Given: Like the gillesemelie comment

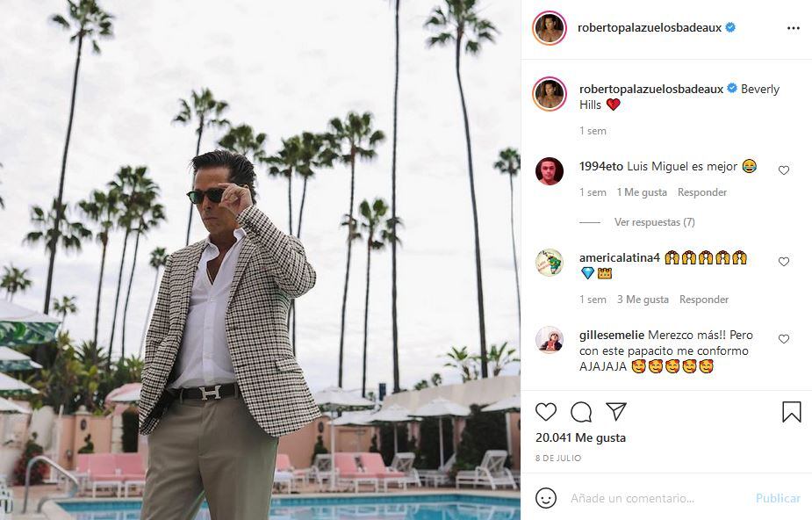Looking at the screenshot, I should (x=784, y=339).
